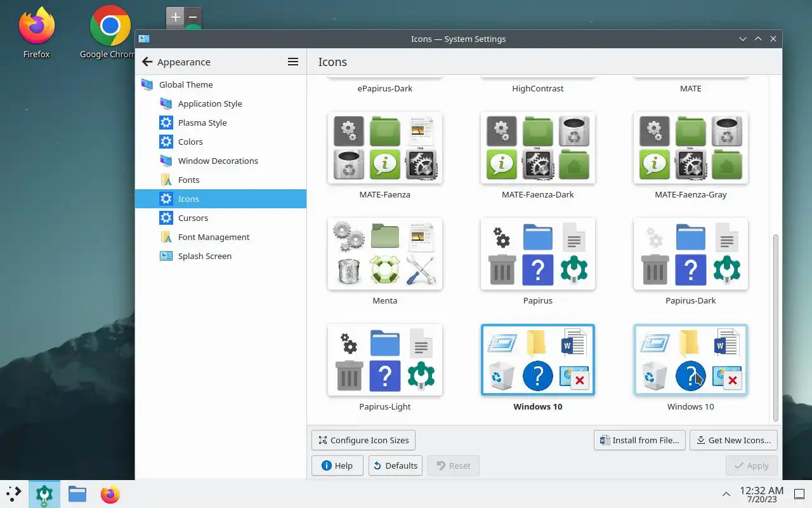Screen dimensions: 812x508
Task: Click the HighContrast theme label
Action: (x=538, y=88)
